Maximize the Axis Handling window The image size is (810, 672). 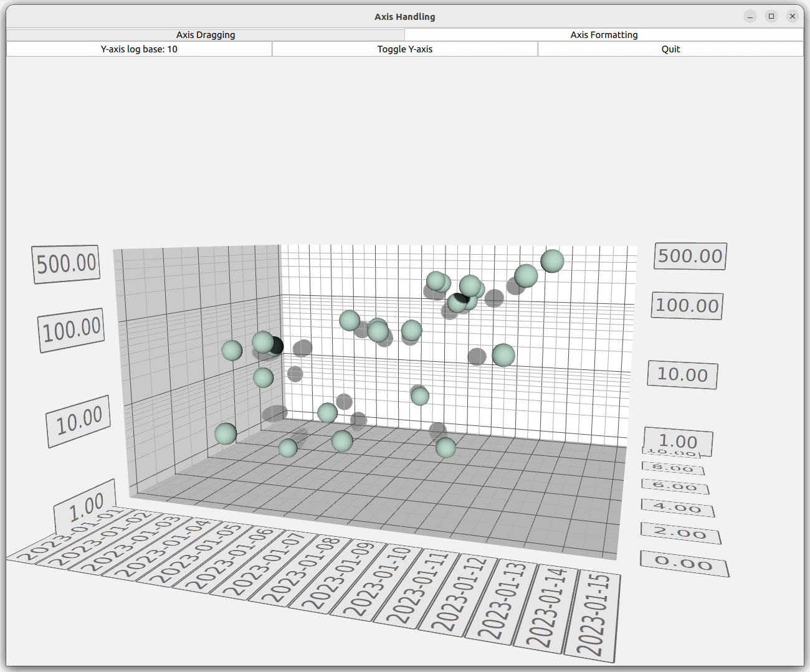click(x=771, y=16)
